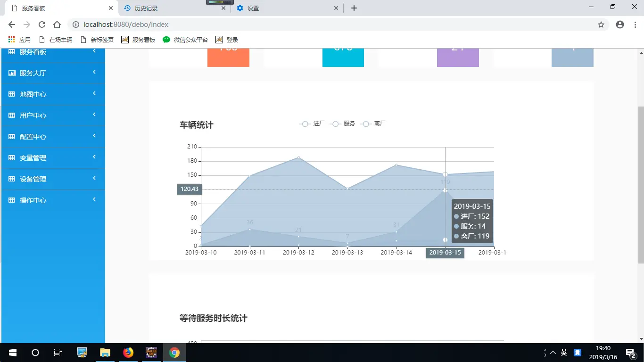
Task: Open the monitor app on the taskbar
Action: (x=82, y=353)
